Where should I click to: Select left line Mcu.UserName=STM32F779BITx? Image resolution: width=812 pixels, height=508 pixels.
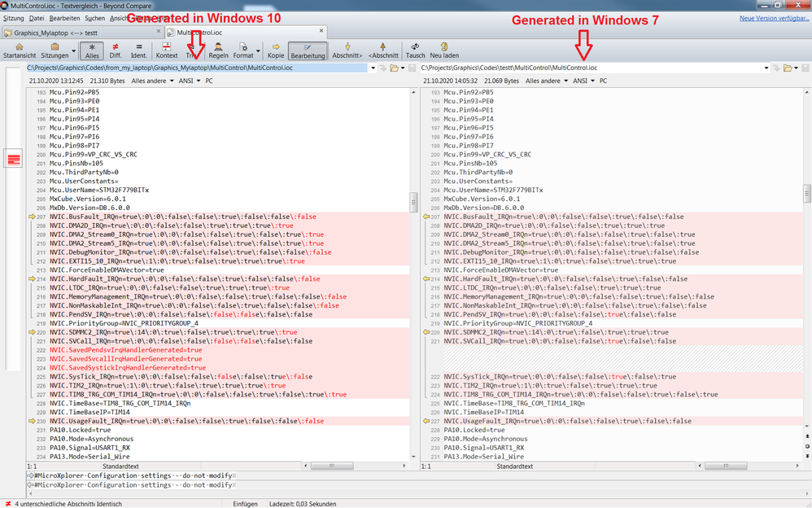(99, 190)
